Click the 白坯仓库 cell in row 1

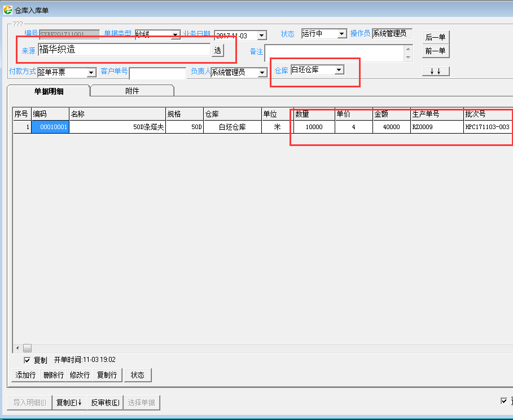pyautogui.click(x=233, y=127)
